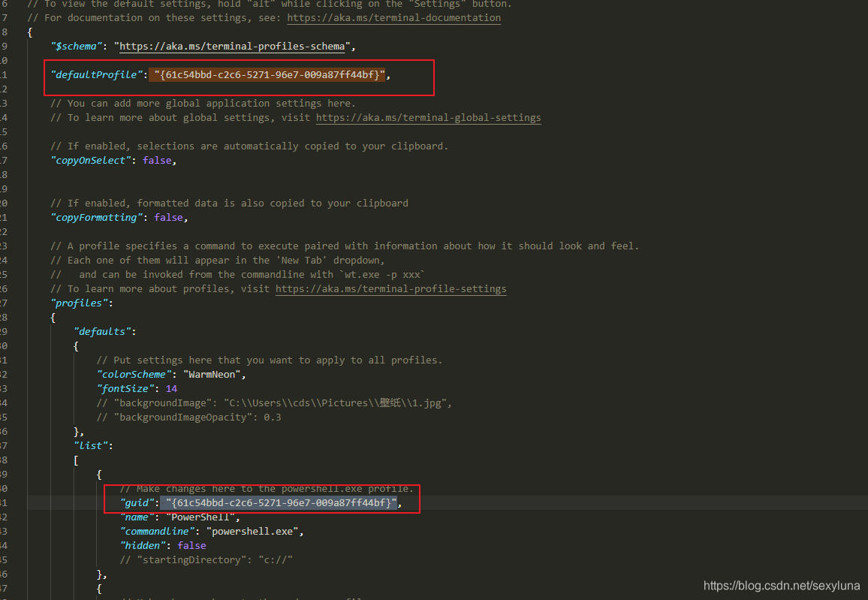This screenshot has width=868, height=600.
Task: Click the "fontSize" key
Action: 125,389
